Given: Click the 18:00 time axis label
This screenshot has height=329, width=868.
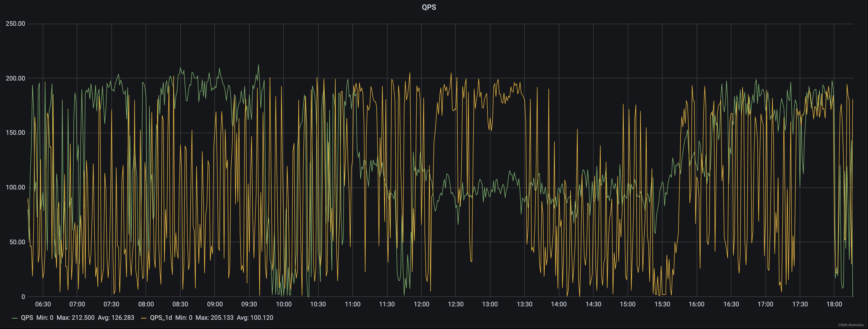Looking at the screenshot, I should pos(834,304).
